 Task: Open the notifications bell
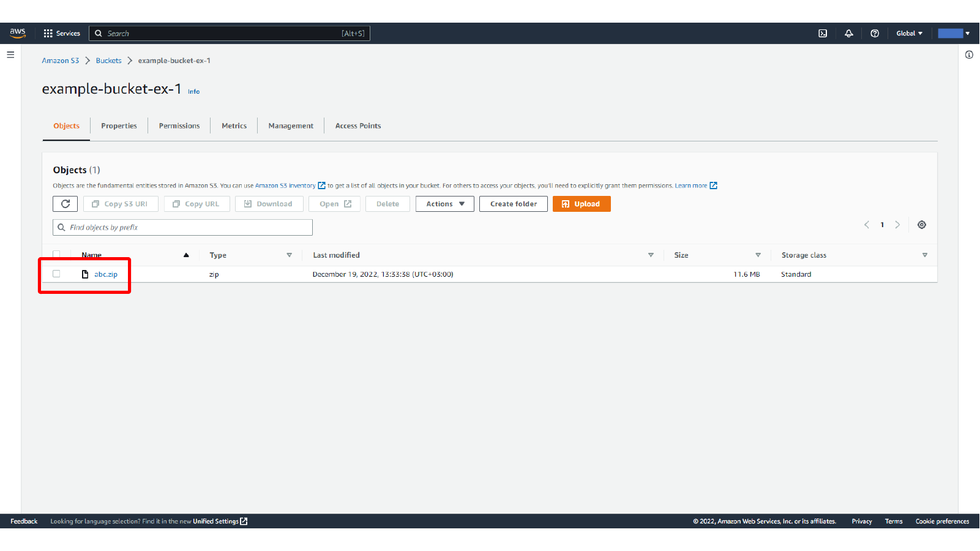849,33
